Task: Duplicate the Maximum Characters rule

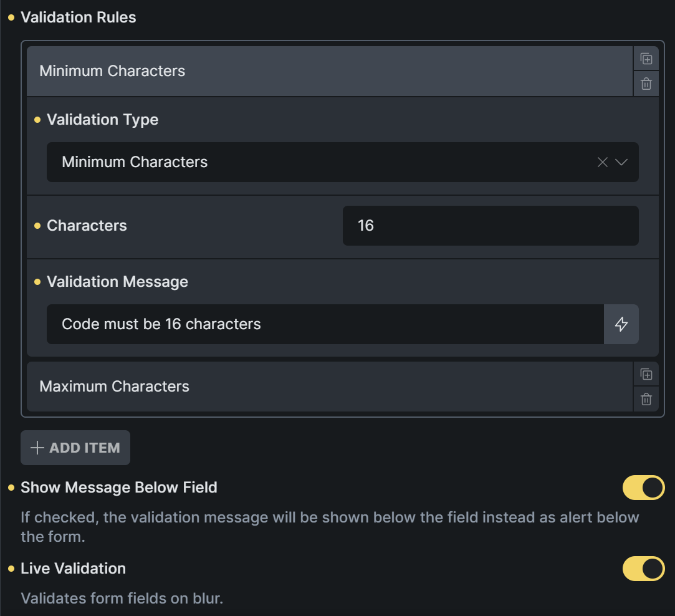Action: [x=646, y=375]
